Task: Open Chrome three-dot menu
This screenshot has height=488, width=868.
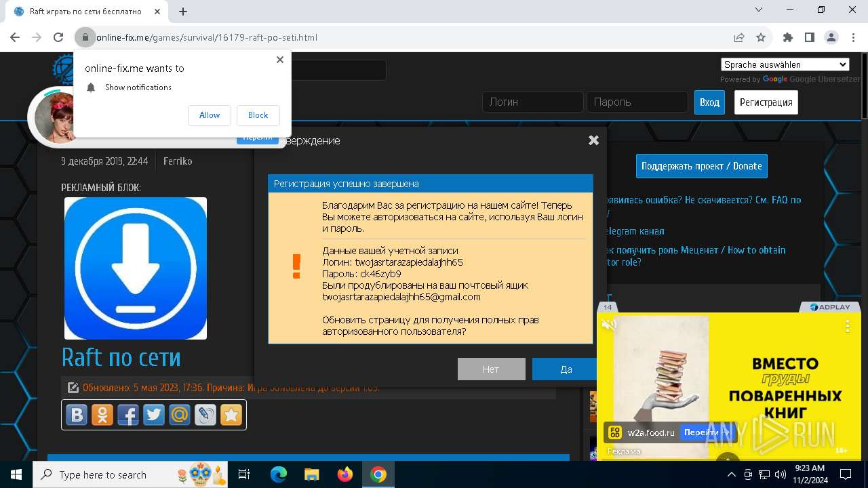Action: point(852,37)
